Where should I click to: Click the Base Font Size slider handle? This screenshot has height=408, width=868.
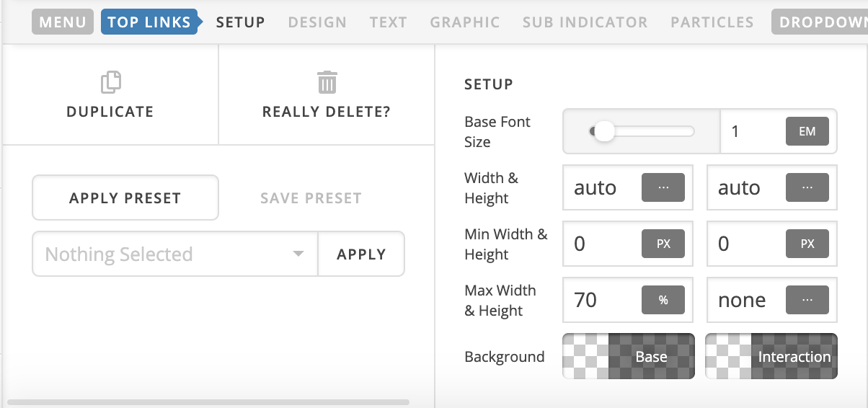tap(603, 131)
